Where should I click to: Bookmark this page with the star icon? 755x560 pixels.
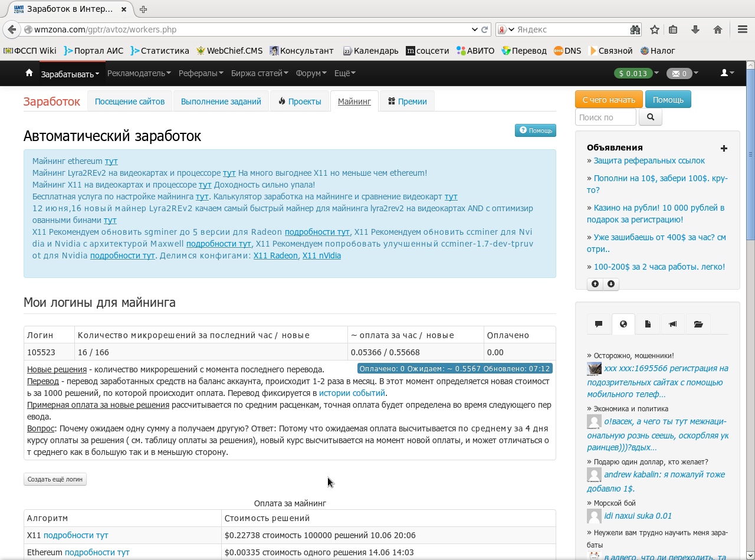[654, 30]
